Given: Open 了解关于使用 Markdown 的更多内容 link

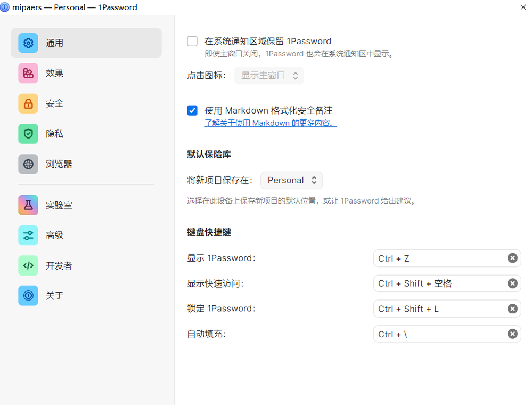Looking at the screenshot, I should 271,123.
